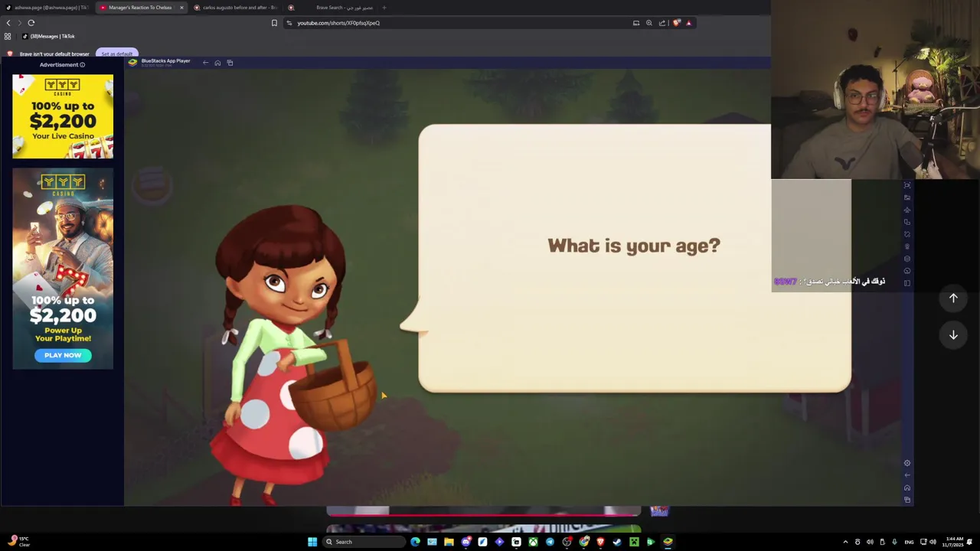980x551 pixels.
Task: Click the taskbar clock showing 1:44 AM
Action: pyautogui.click(x=954, y=542)
